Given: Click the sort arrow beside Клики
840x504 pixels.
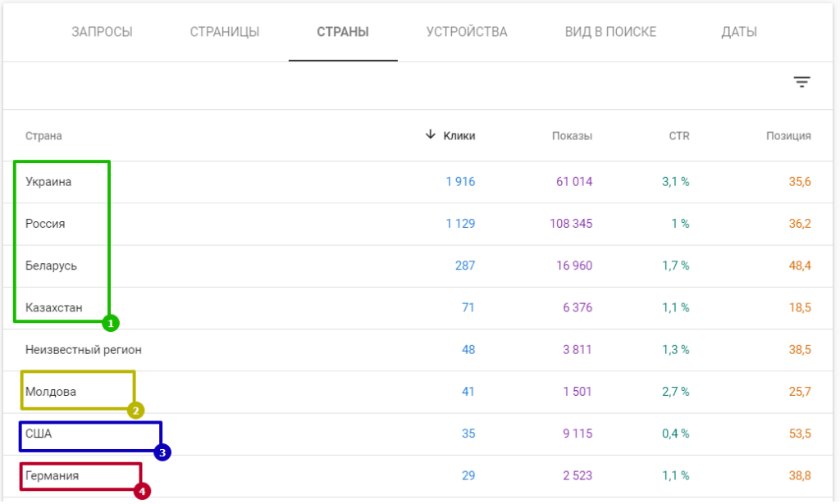Looking at the screenshot, I should tap(430, 134).
